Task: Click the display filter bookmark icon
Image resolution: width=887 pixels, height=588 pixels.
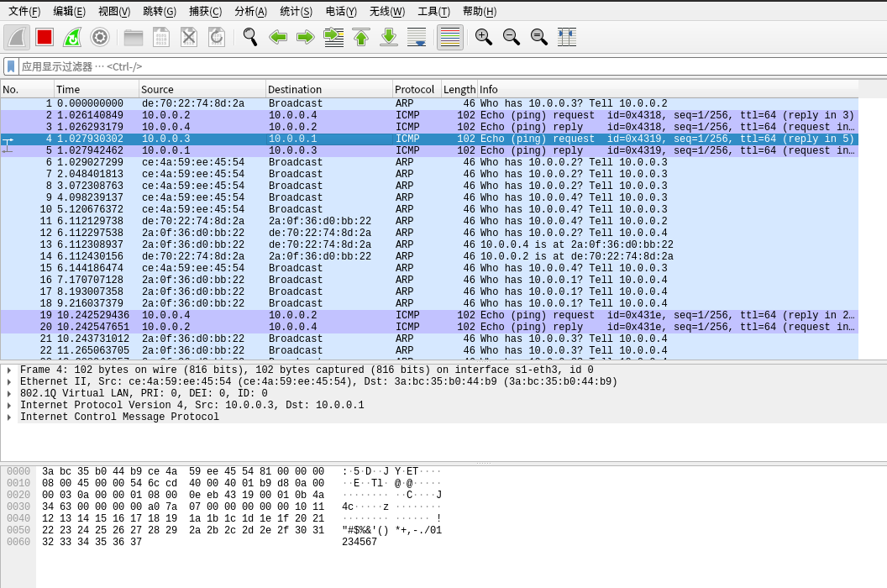Action: click(x=11, y=66)
